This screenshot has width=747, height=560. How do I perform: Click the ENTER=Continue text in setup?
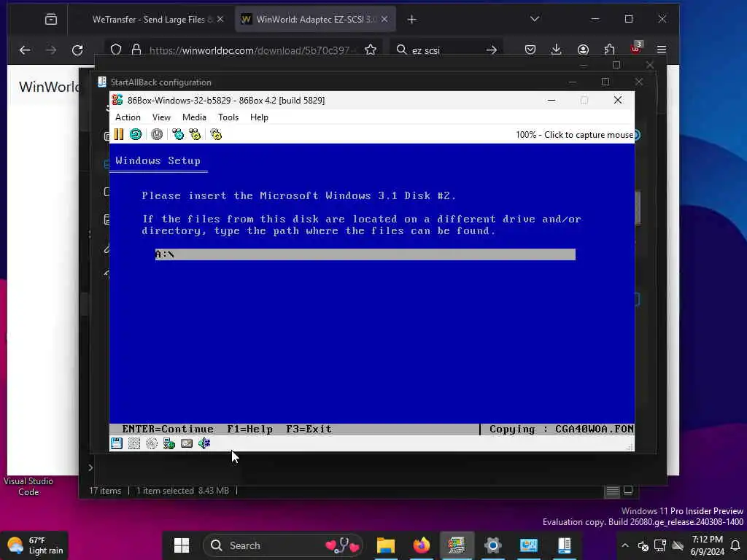click(x=168, y=429)
